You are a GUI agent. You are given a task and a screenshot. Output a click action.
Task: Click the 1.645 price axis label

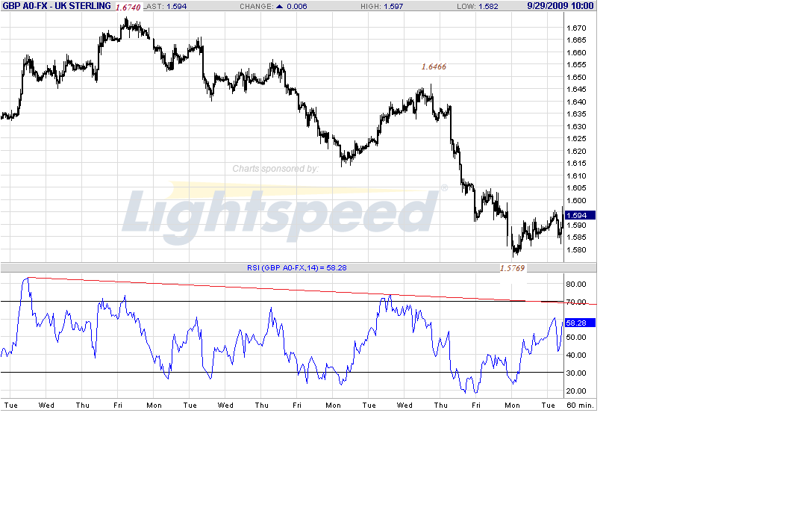click(x=576, y=89)
